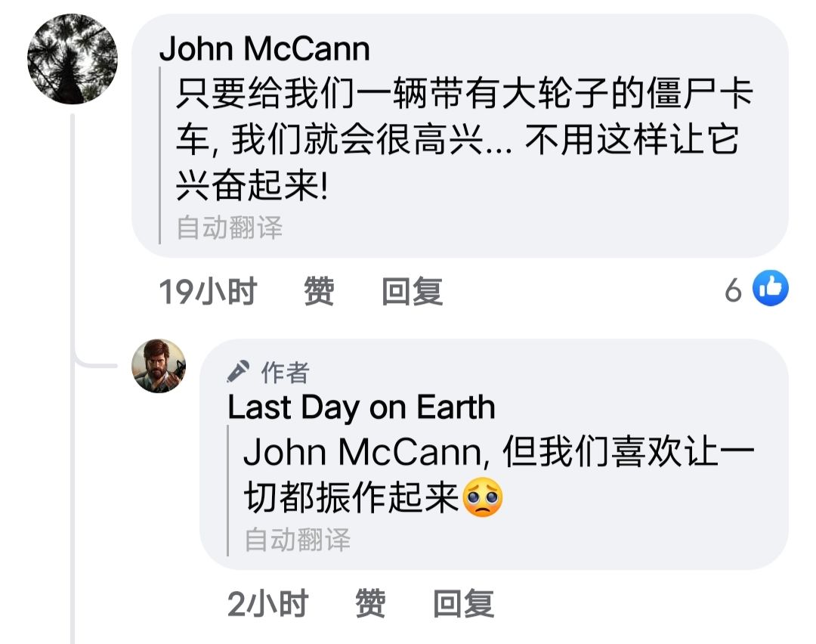Image resolution: width=816 pixels, height=644 pixels.
Task: Reply to John McCann's comment via 回复
Action: point(412,291)
